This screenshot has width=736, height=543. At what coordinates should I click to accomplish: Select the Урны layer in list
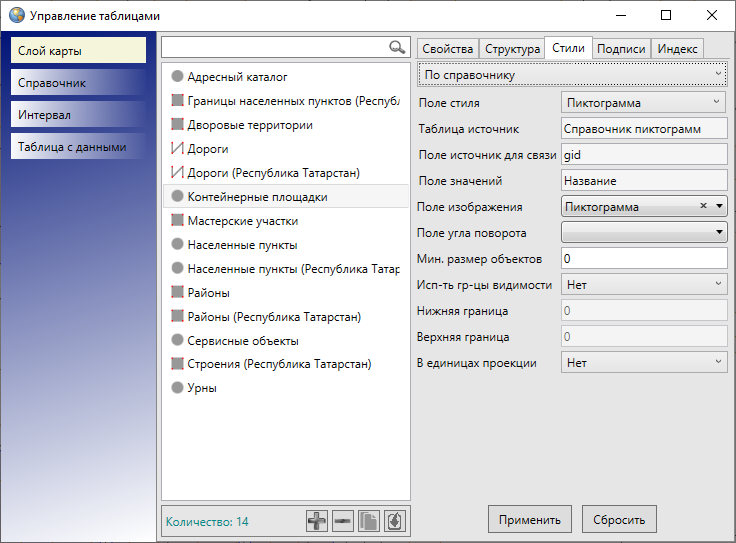click(202, 388)
